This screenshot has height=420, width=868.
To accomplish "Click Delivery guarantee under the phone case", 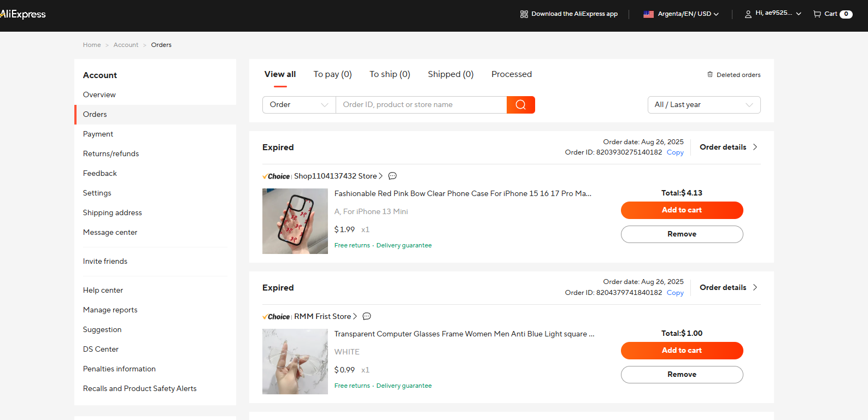I will click(404, 246).
